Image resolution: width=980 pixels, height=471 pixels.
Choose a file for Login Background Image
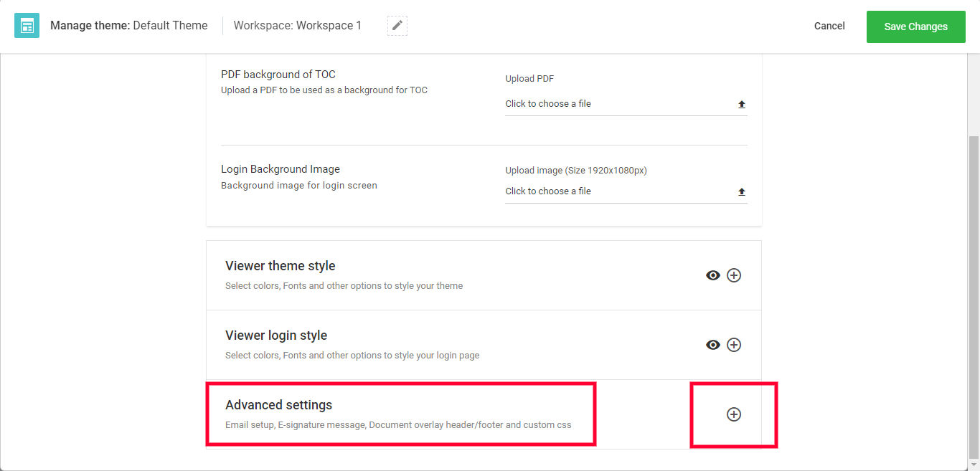(x=626, y=191)
